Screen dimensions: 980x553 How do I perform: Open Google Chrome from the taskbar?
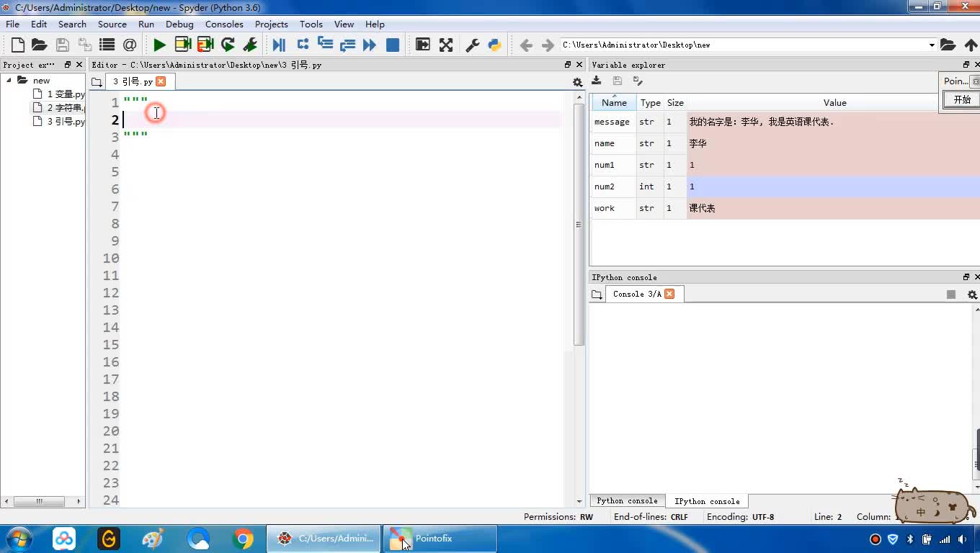pyautogui.click(x=243, y=539)
